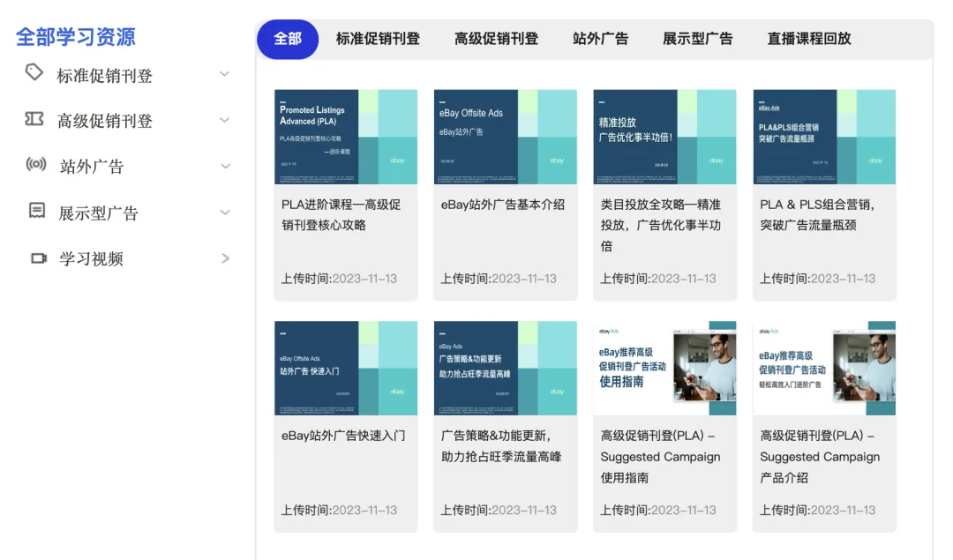Open the PLA&PLS组合营销 thumbnail
953x560 pixels.
pos(824,137)
